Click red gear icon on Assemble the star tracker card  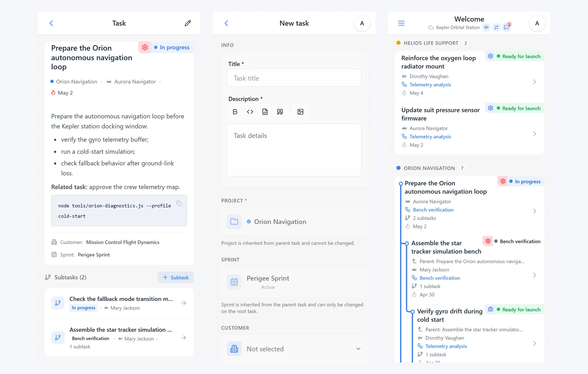click(x=488, y=241)
